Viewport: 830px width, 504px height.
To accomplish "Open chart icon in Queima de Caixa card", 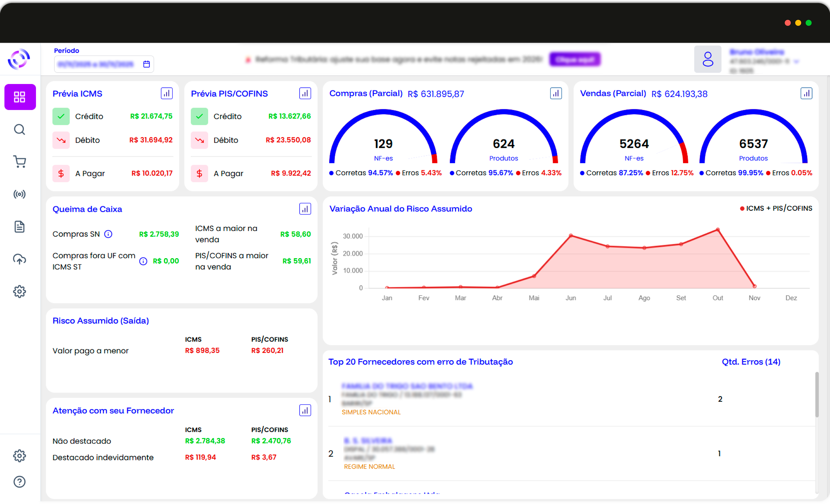I will click(x=305, y=209).
